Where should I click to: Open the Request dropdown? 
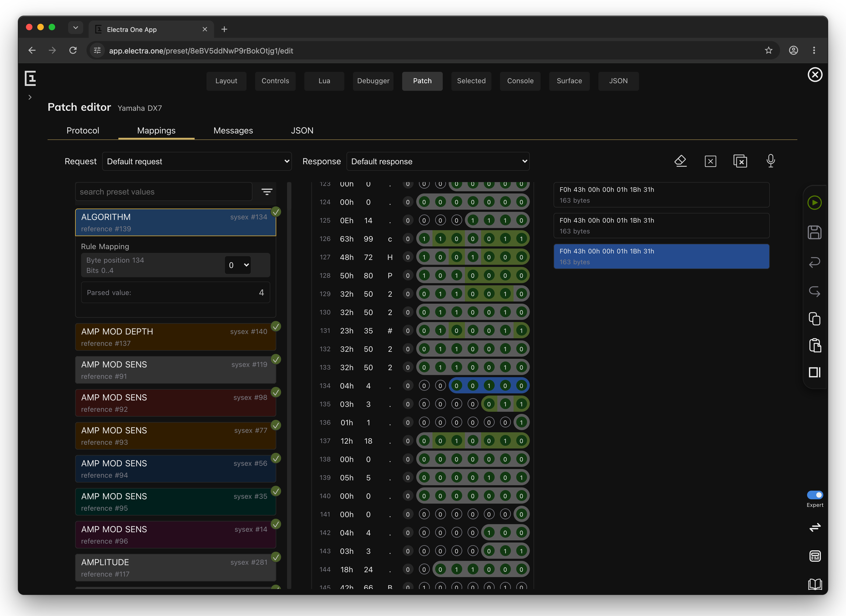(197, 162)
